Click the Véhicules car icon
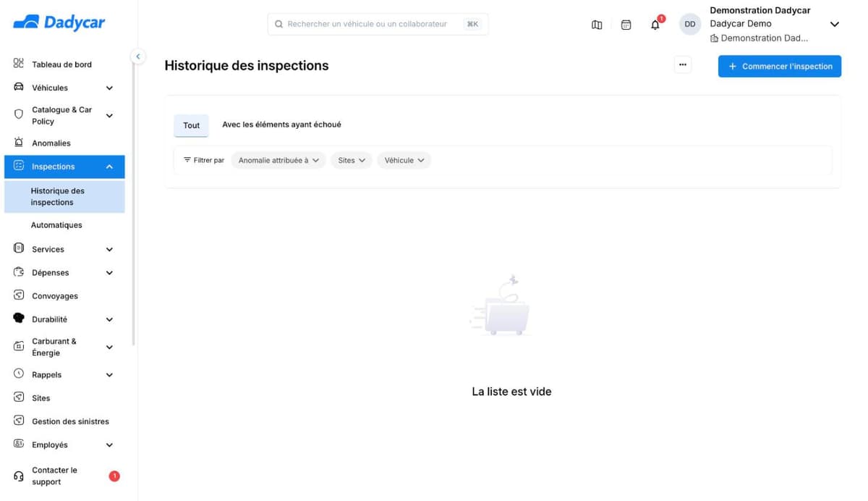 [19, 87]
